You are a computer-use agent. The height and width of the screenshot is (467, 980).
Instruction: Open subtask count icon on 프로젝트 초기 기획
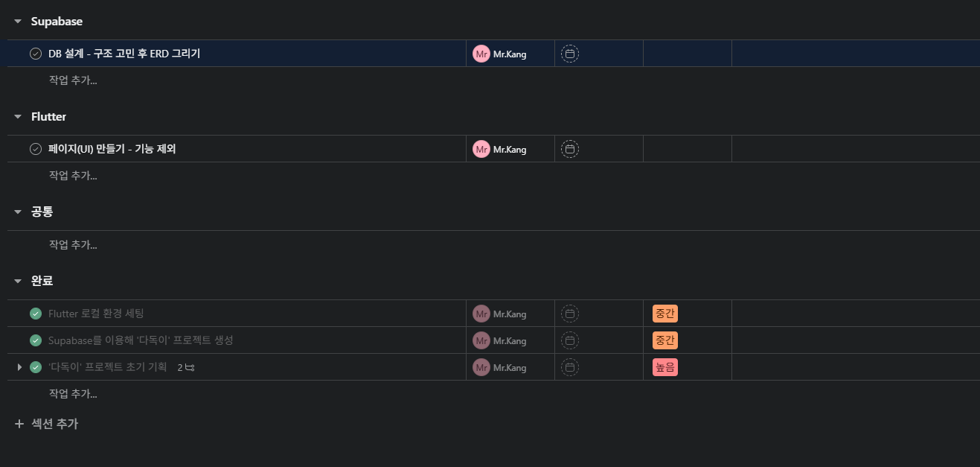click(x=186, y=367)
